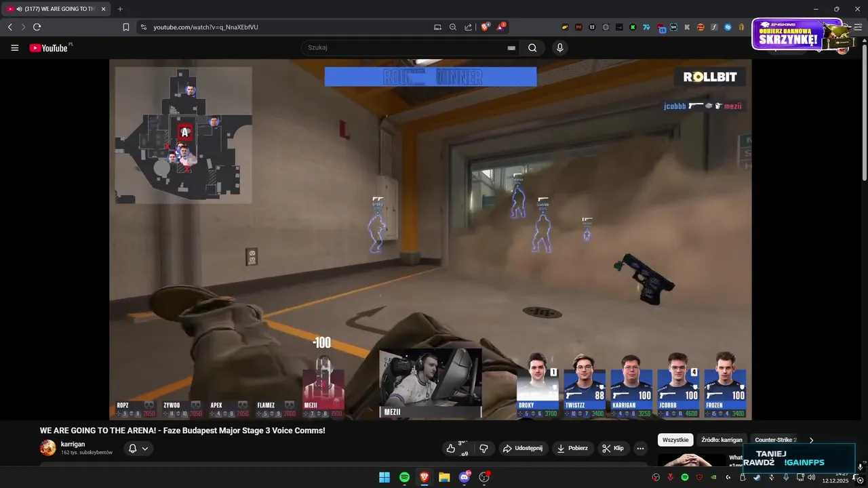868x488 pixels.
Task: Close the YouTube tab
Action: 104,9
